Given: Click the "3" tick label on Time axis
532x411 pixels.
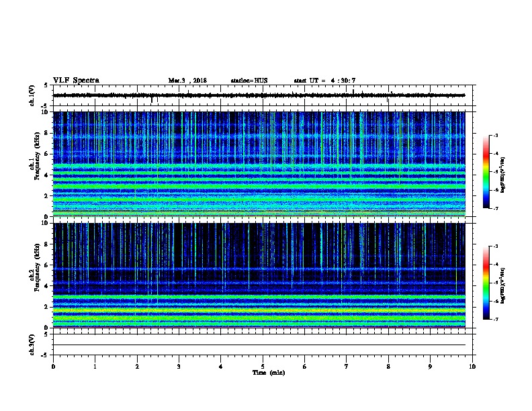Looking at the screenshot, I should point(179,367).
